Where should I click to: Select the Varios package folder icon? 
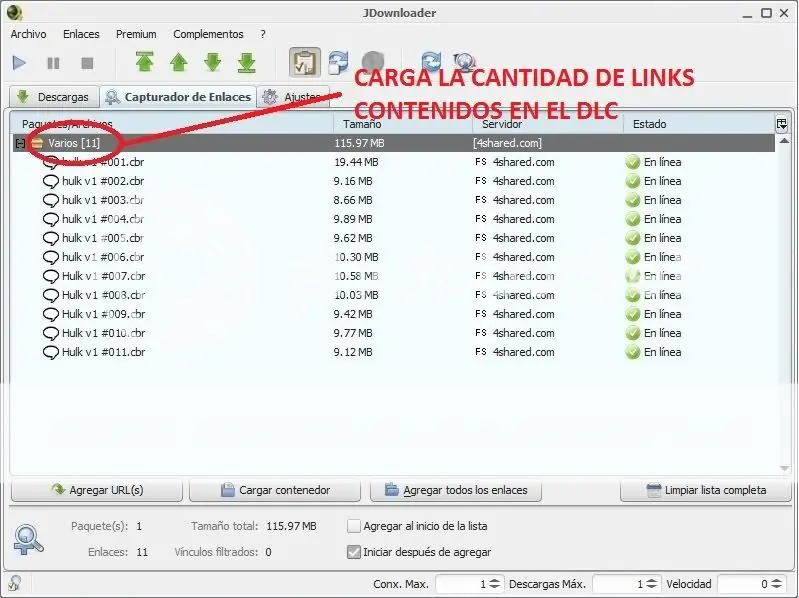pos(37,143)
